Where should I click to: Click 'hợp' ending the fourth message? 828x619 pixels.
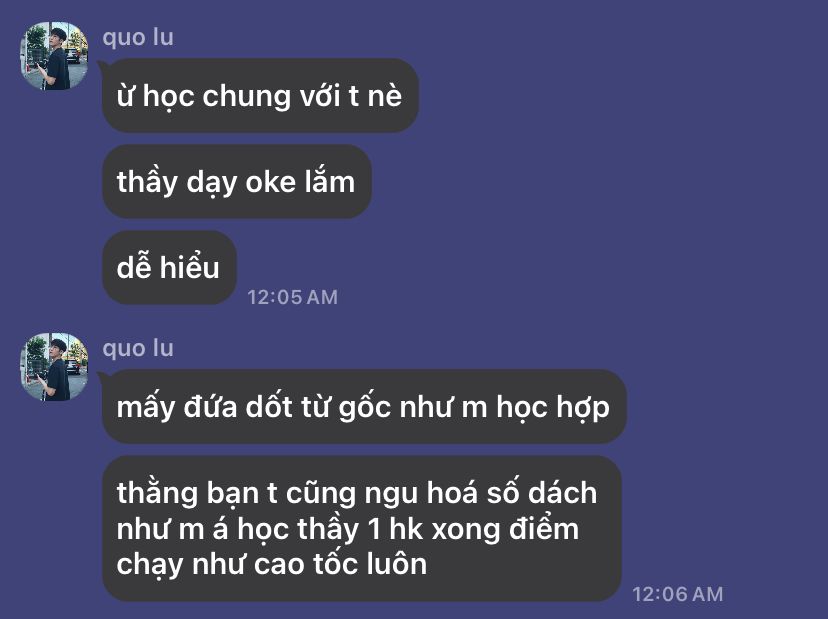tap(583, 408)
